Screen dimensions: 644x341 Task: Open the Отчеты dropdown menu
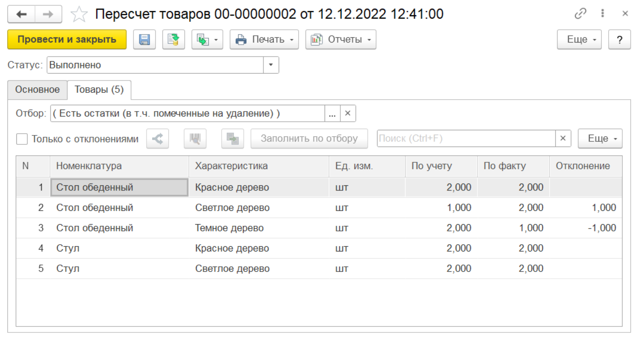pyautogui.click(x=341, y=40)
